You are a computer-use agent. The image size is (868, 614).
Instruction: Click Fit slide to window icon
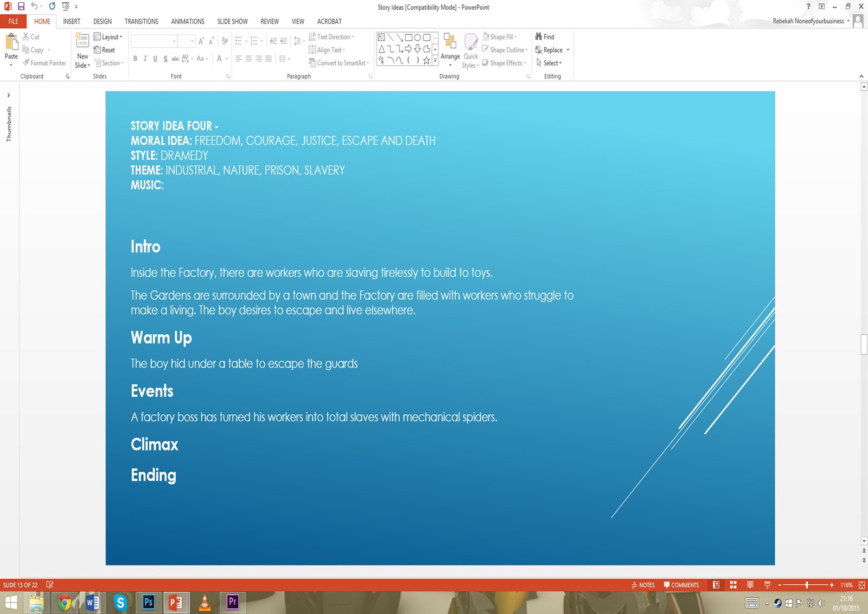(861, 585)
